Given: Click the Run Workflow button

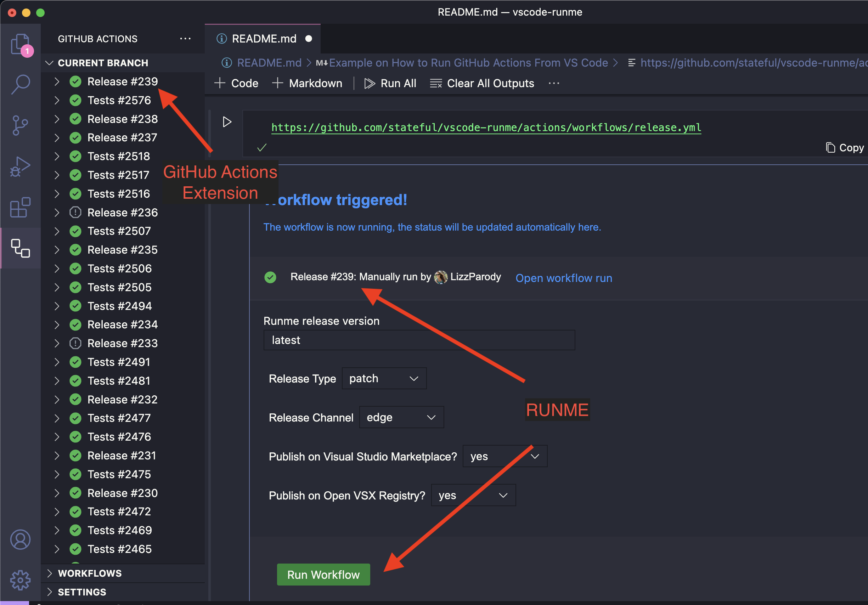Looking at the screenshot, I should pos(323,575).
